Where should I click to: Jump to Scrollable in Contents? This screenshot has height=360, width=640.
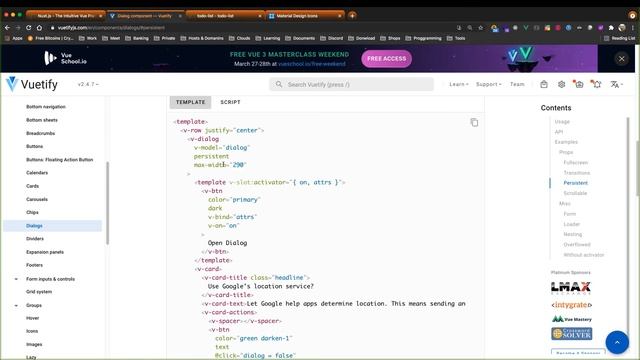pos(575,193)
